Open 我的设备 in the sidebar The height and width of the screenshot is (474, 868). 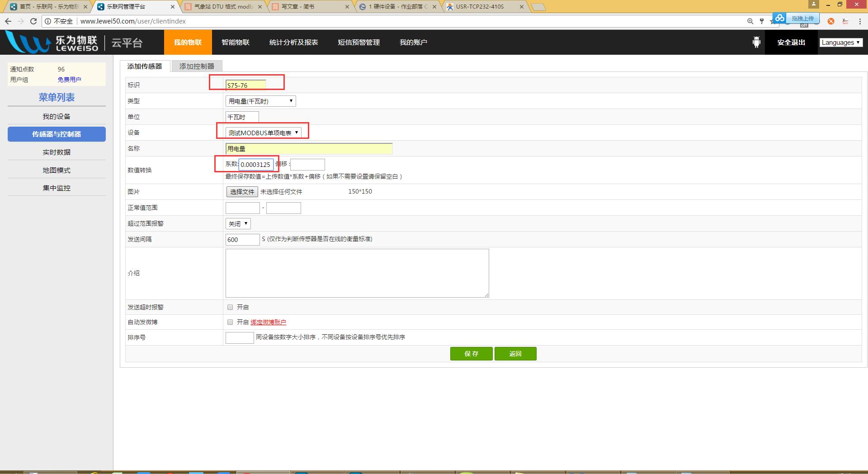click(x=57, y=116)
